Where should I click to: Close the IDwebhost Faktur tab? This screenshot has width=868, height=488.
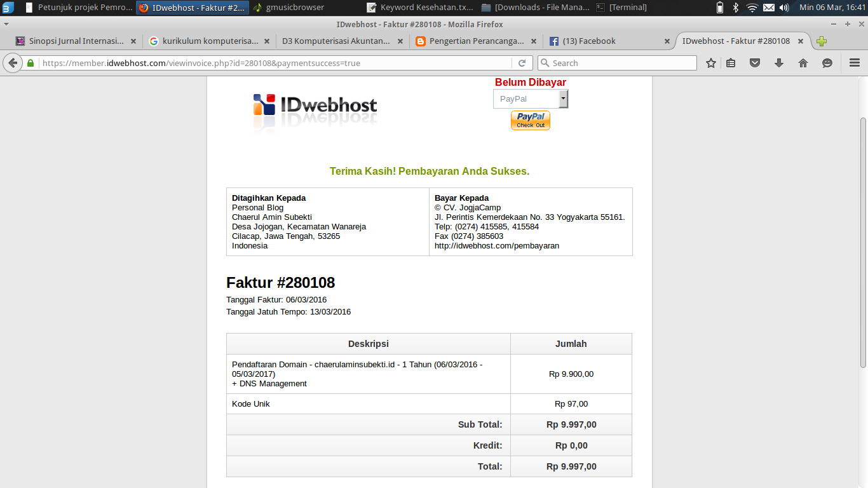pos(801,41)
